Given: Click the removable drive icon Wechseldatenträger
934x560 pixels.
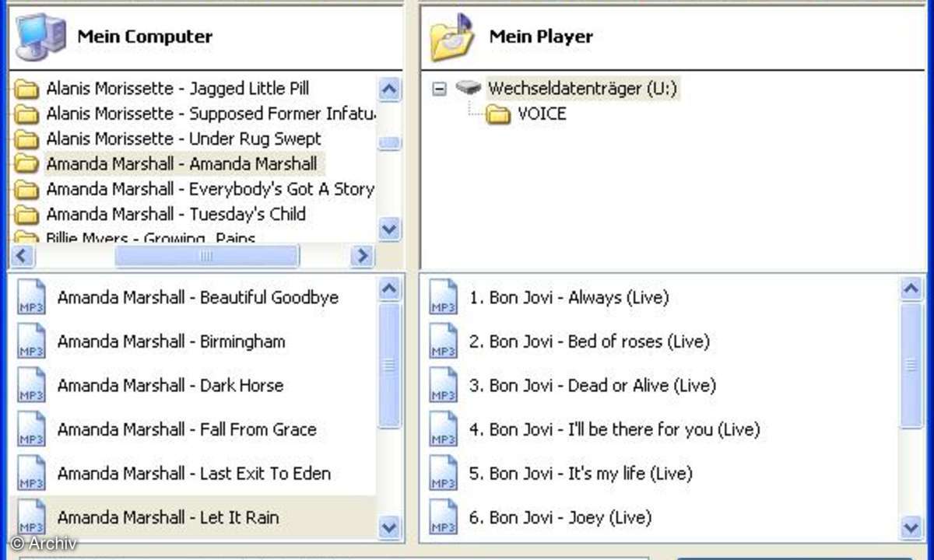Looking at the screenshot, I should 469,88.
